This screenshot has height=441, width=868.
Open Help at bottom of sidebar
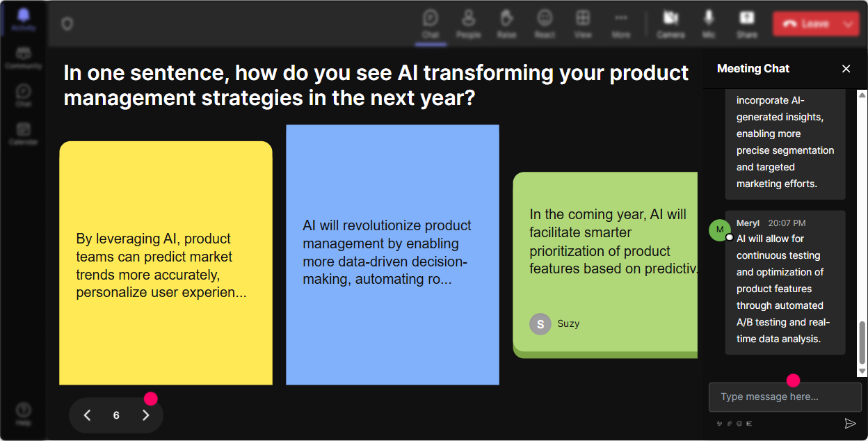click(x=24, y=413)
